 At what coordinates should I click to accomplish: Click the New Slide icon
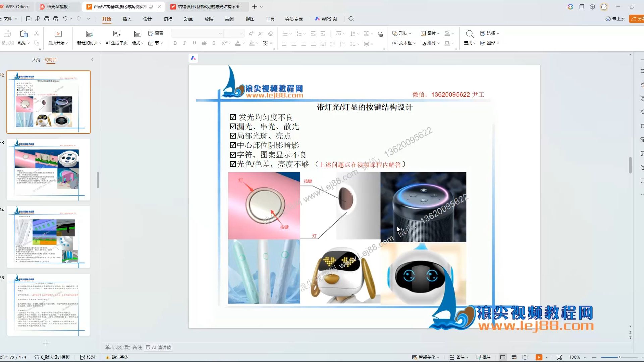[x=89, y=34]
